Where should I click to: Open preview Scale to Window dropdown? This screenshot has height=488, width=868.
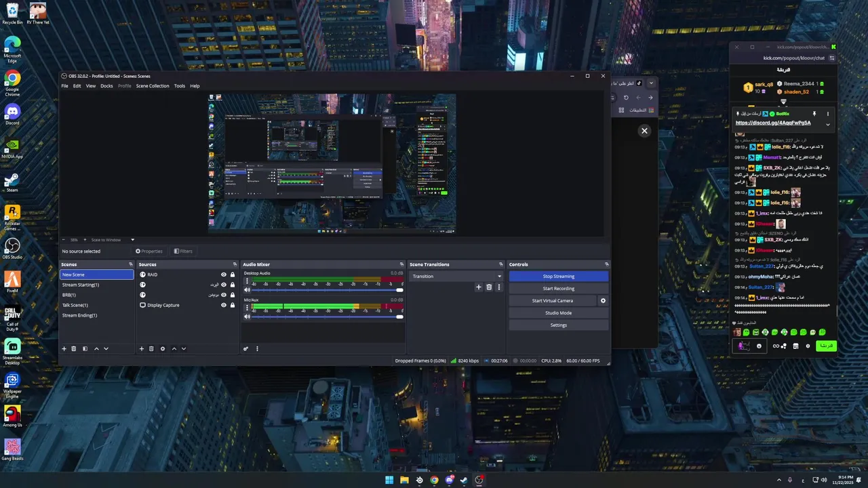(x=113, y=239)
